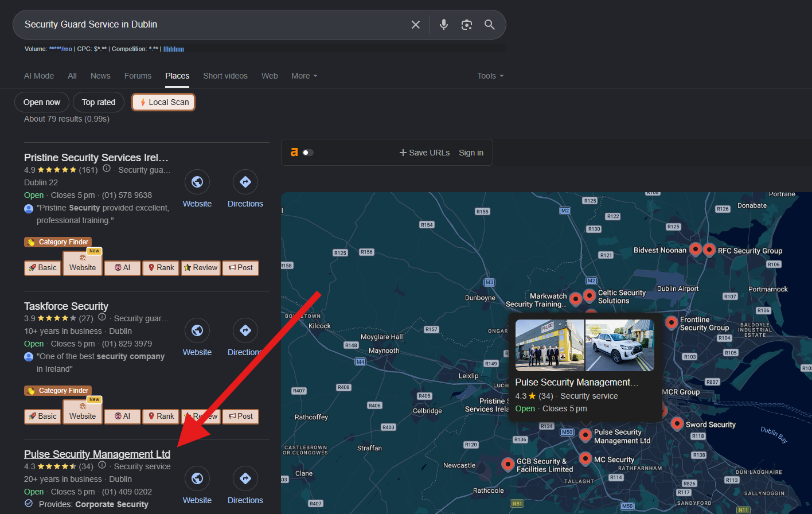Switch to the Forums tab
The width and height of the screenshot is (812, 514).
coord(138,76)
